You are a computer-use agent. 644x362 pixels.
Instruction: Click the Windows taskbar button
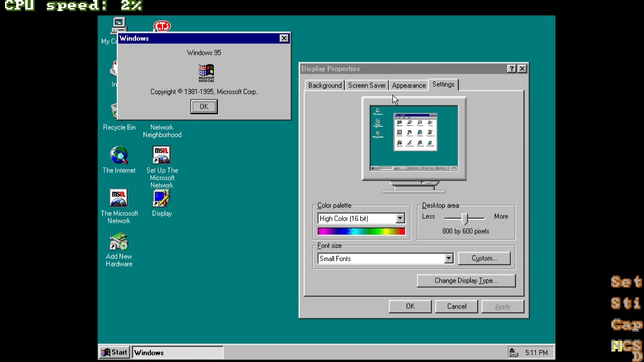tap(178, 352)
